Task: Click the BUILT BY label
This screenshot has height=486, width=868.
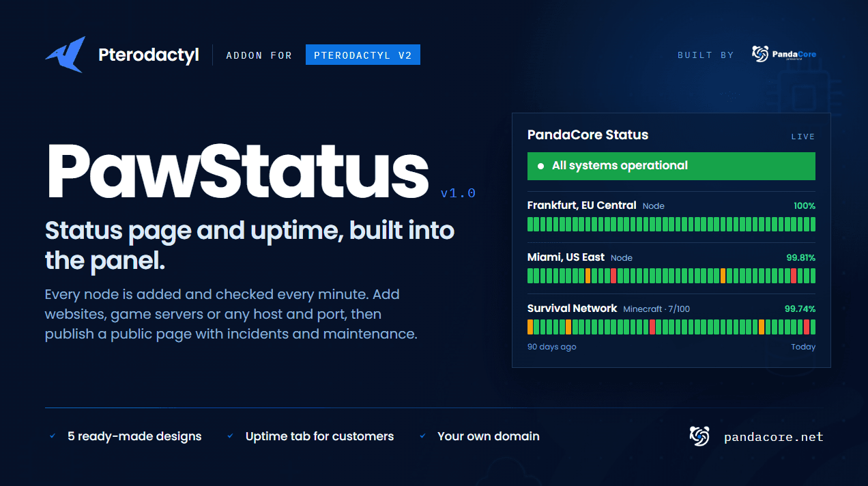Action: [x=706, y=55]
